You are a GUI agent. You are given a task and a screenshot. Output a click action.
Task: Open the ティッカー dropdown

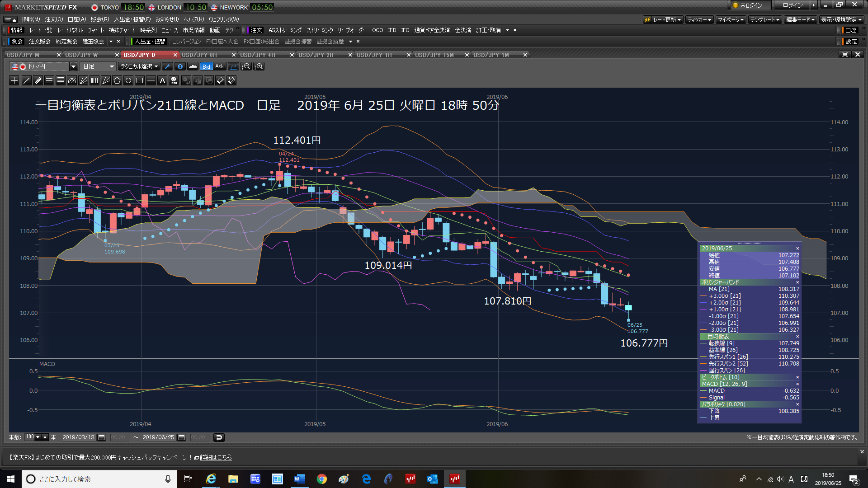click(x=699, y=20)
